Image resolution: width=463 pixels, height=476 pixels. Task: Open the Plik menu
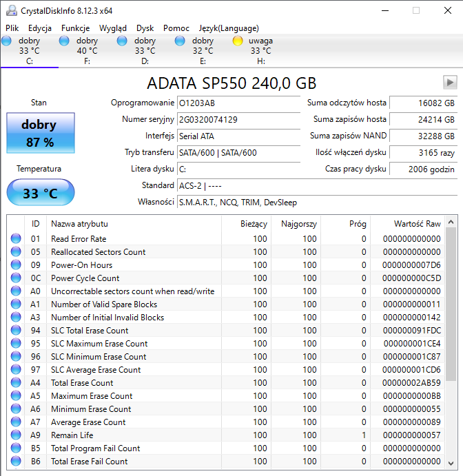coord(12,28)
